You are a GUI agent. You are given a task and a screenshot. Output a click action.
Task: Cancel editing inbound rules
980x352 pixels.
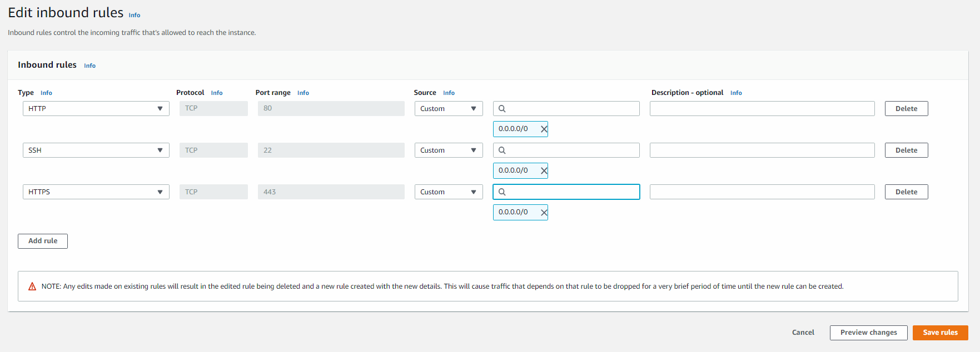pos(803,333)
